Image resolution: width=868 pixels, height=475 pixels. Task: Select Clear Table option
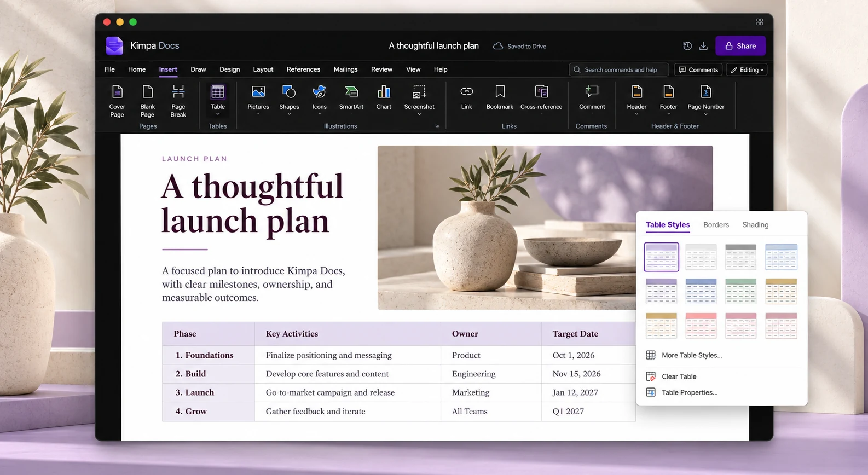679,376
